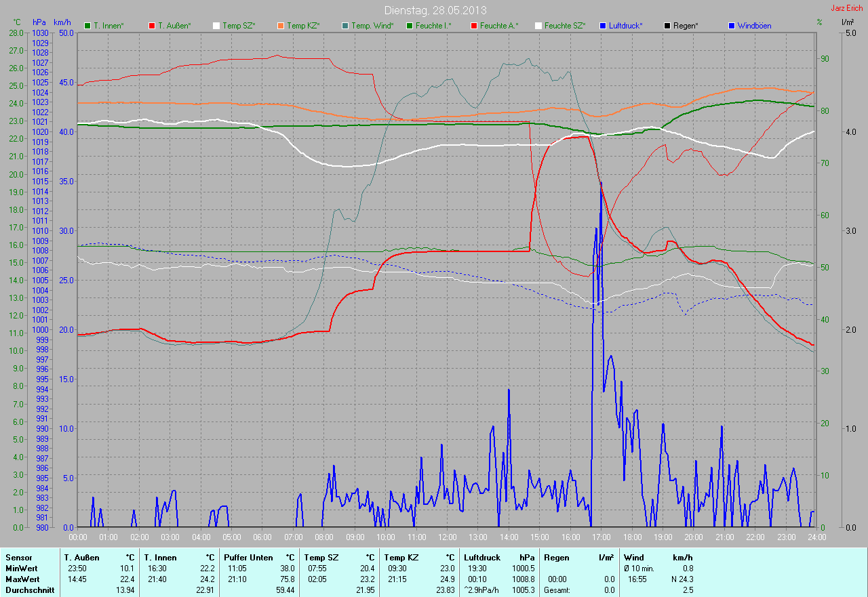Click the '1030' hPa axis label
This screenshot has height=597, width=868.
40,33
